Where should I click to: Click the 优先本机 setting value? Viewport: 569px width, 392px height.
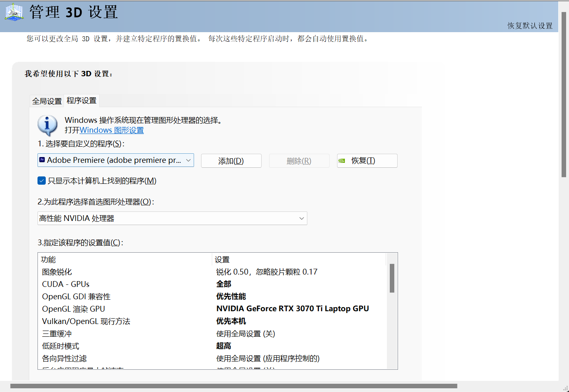pyautogui.click(x=231, y=322)
